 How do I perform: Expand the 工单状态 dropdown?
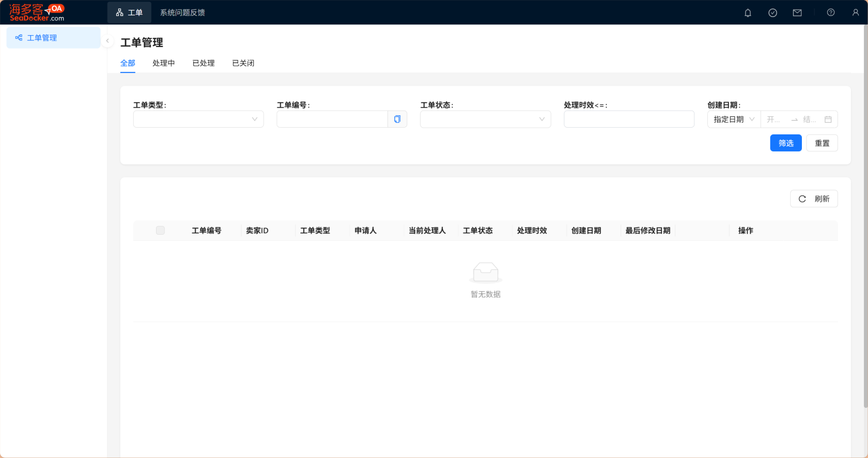pyautogui.click(x=485, y=119)
